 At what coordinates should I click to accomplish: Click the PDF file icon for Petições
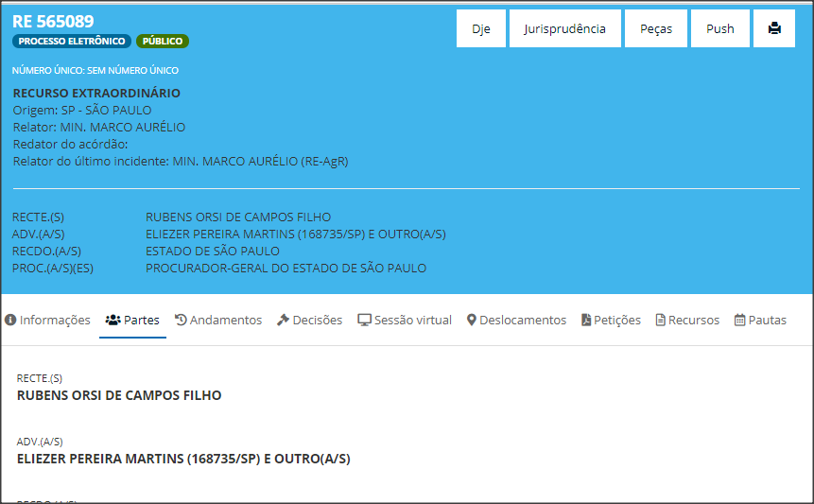point(586,321)
